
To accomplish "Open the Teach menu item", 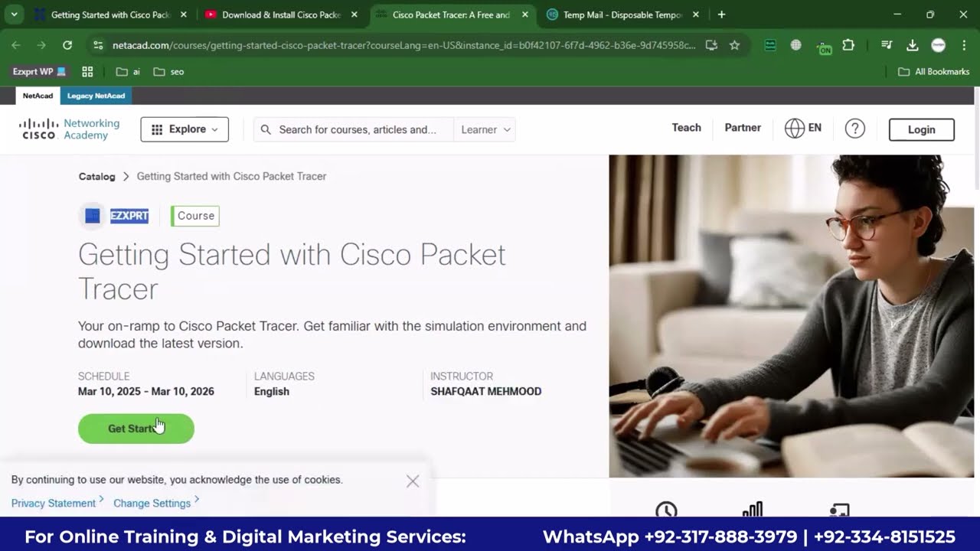I will pos(686,128).
